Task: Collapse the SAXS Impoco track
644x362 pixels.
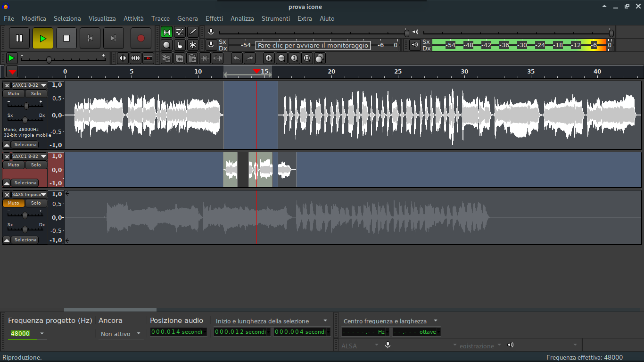Action: point(7,240)
